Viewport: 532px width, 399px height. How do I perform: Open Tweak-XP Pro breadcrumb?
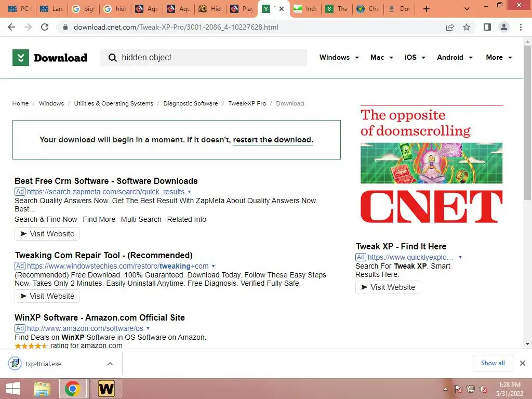[x=247, y=103]
